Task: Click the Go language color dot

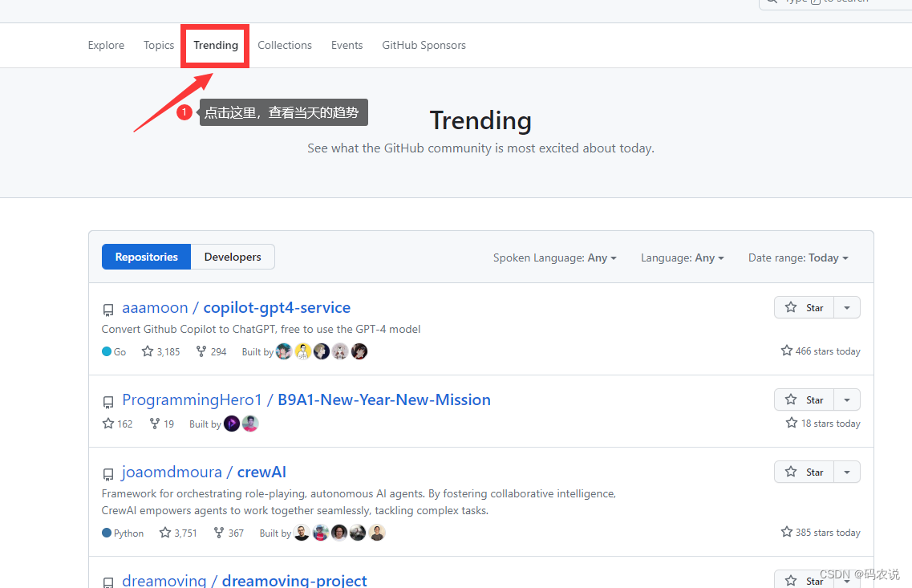Action: (x=107, y=351)
